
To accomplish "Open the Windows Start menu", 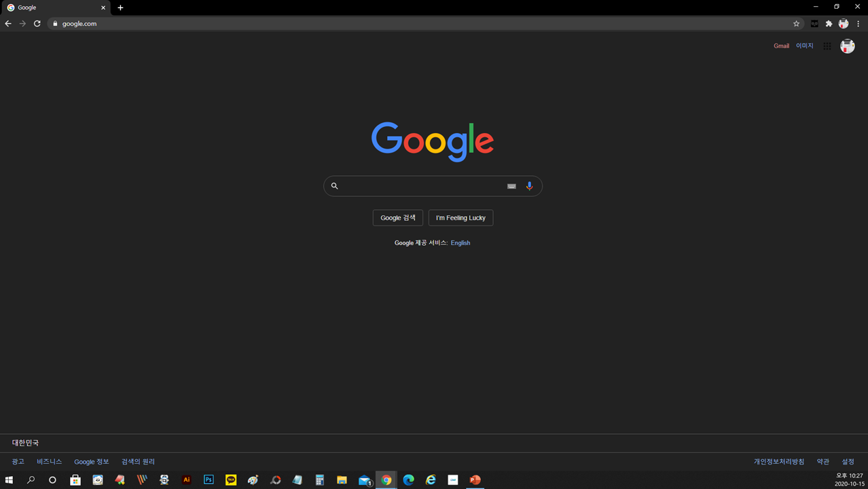I will 9,480.
